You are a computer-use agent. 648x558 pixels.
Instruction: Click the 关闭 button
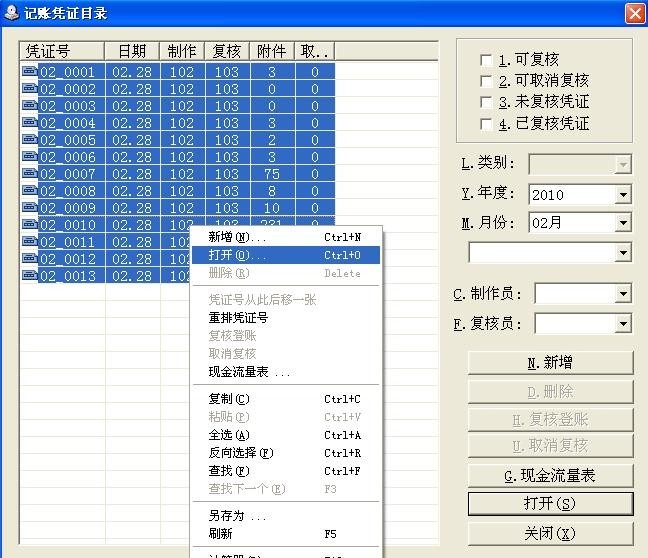(550, 532)
